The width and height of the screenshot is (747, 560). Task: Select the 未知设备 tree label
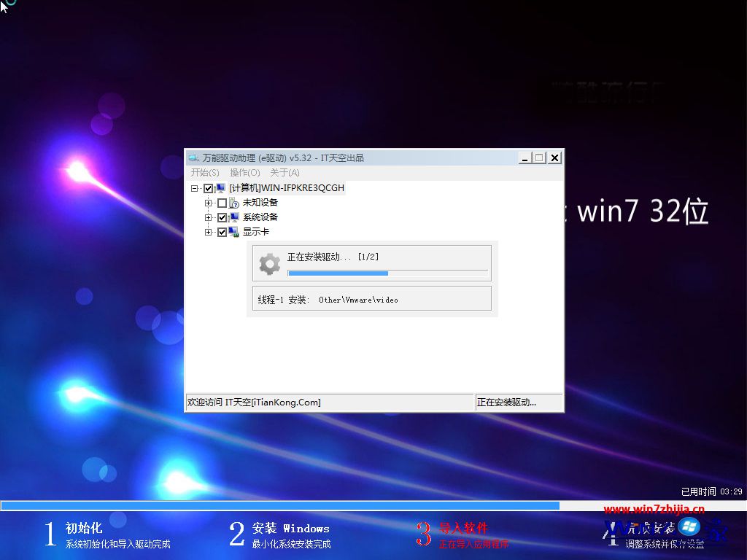point(260,203)
